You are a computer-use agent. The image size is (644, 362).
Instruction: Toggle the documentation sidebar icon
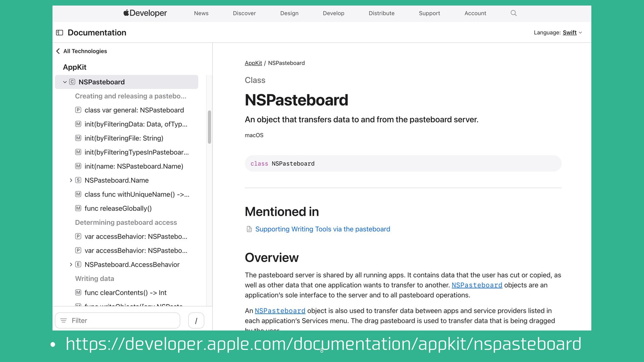click(59, 33)
